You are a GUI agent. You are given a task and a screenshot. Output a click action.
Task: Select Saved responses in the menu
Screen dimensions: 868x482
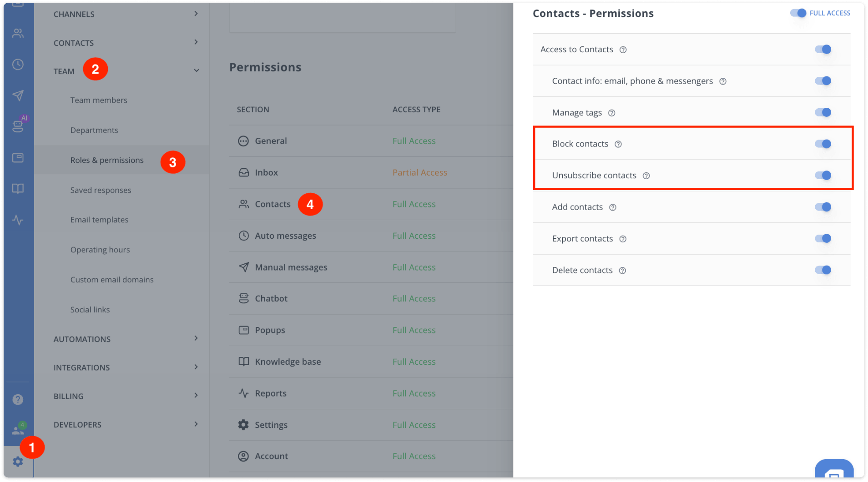[x=101, y=190]
